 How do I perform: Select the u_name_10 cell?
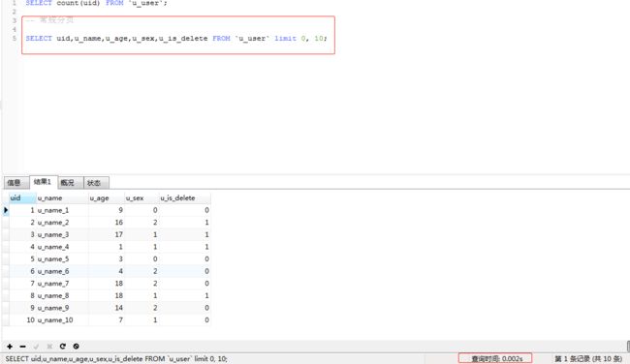point(62,320)
